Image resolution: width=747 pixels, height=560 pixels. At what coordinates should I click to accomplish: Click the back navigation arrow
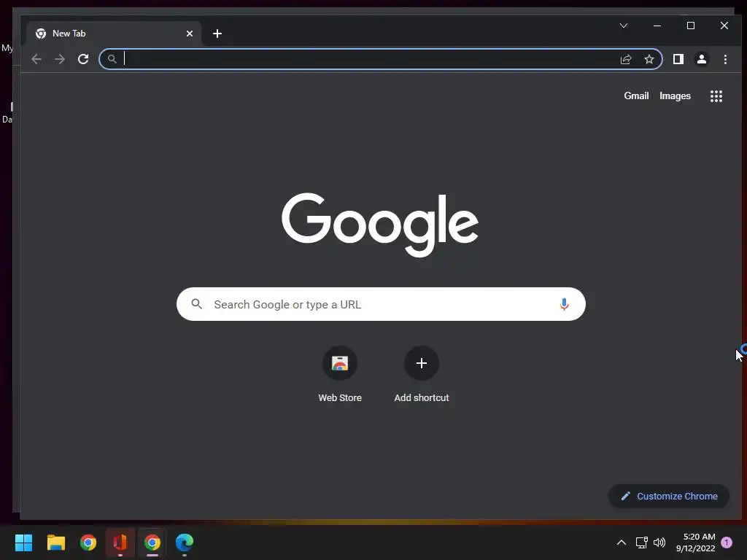click(x=36, y=59)
